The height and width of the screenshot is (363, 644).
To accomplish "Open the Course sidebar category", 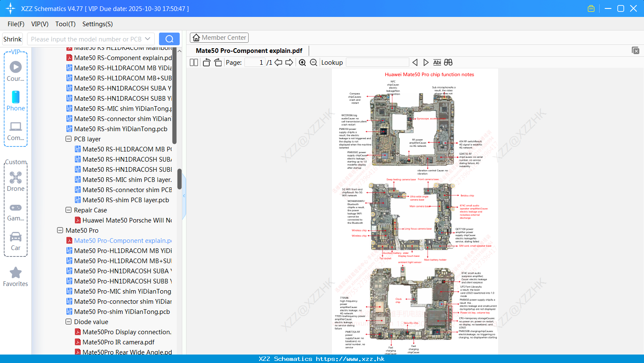I will click(16, 71).
